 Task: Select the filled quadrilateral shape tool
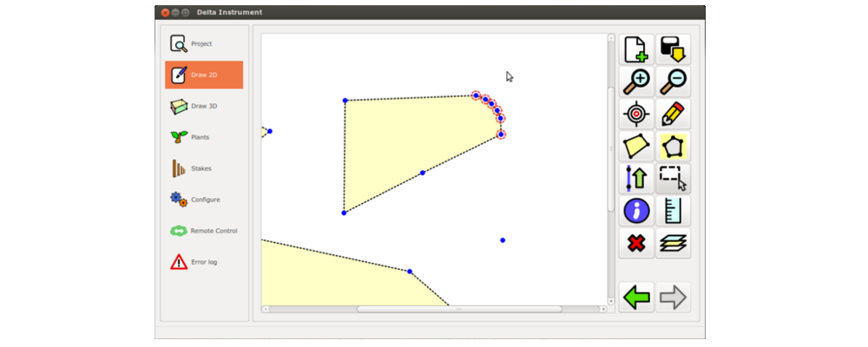pos(636,146)
